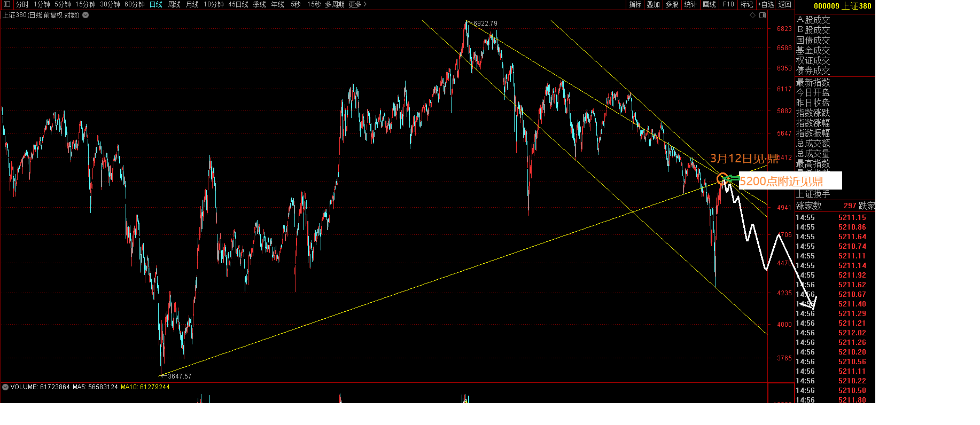980x425 pixels.
Task: Open the 统计 statistics tool
Action: click(690, 4)
